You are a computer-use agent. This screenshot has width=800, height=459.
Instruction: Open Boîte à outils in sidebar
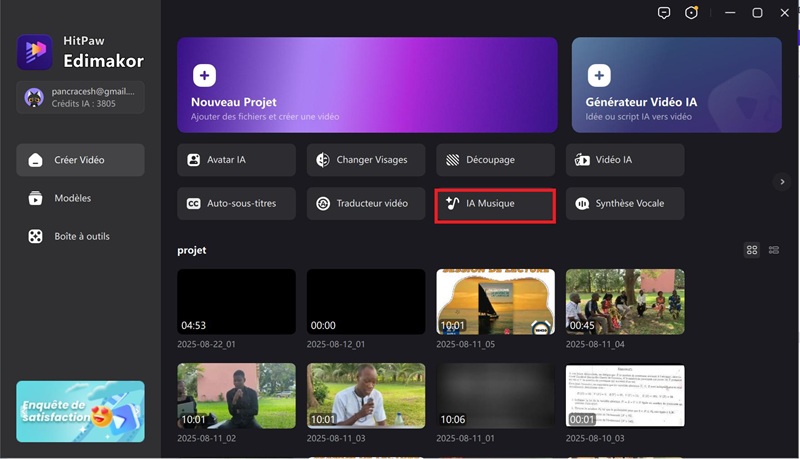[x=80, y=236]
